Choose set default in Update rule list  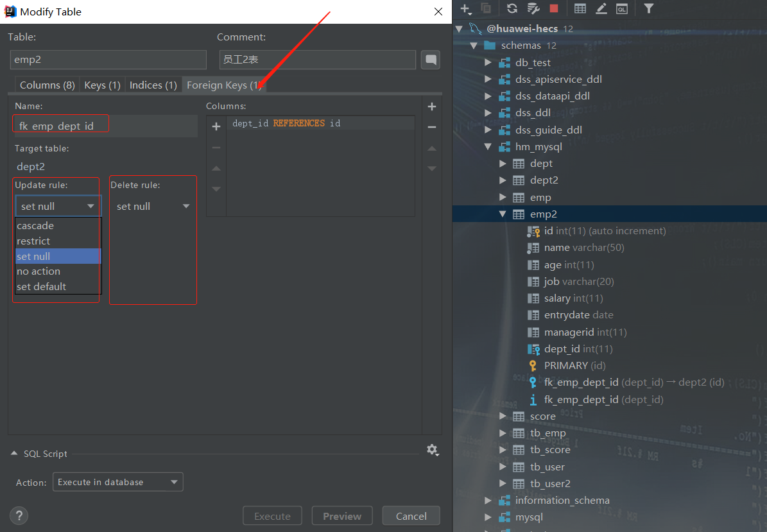pos(58,287)
